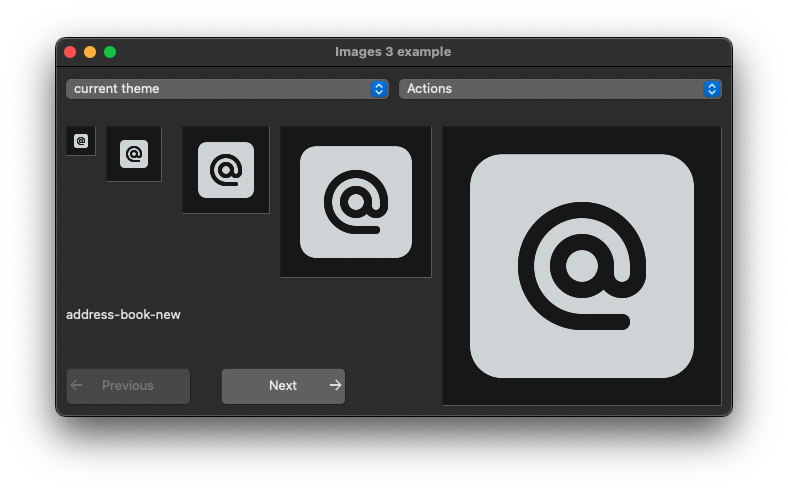The image size is (788, 490).
Task: Click the blue chevron on the Actions selector
Action: tap(711, 89)
